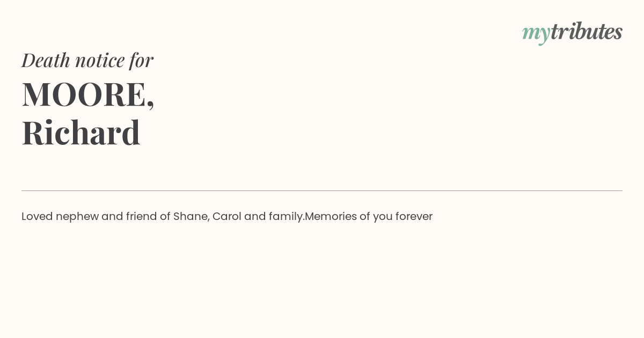Select the green "my" portion of logo
Viewport: 644px width, 338px height.
[536, 34]
